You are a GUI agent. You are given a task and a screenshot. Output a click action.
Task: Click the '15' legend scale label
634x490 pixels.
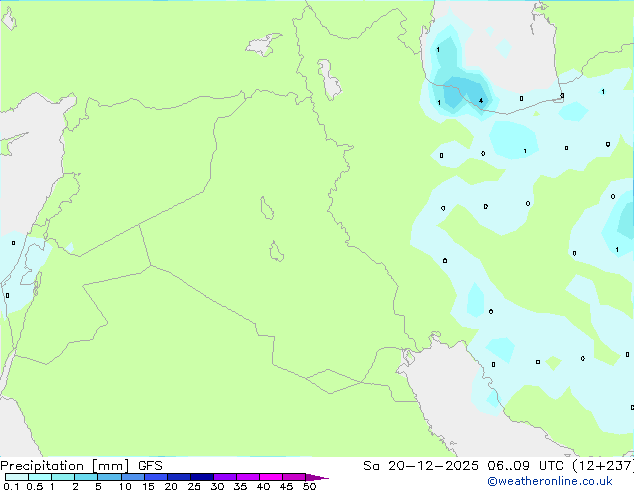tap(148, 486)
